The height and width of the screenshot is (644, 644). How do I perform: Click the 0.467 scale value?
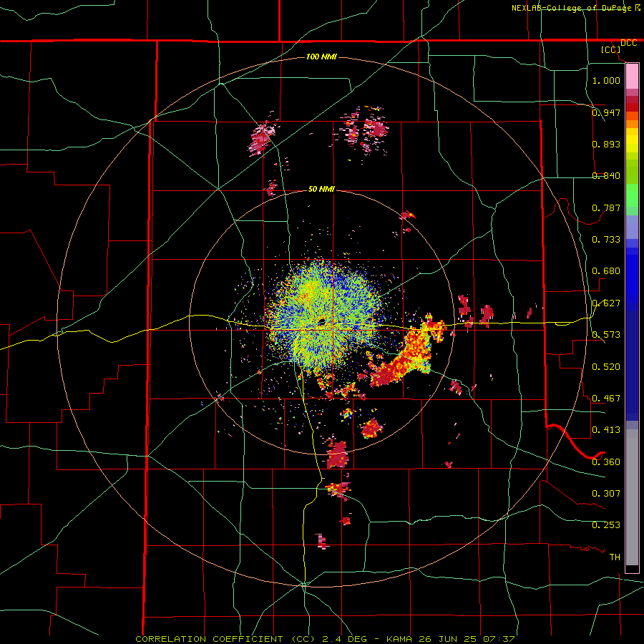pyautogui.click(x=606, y=398)
